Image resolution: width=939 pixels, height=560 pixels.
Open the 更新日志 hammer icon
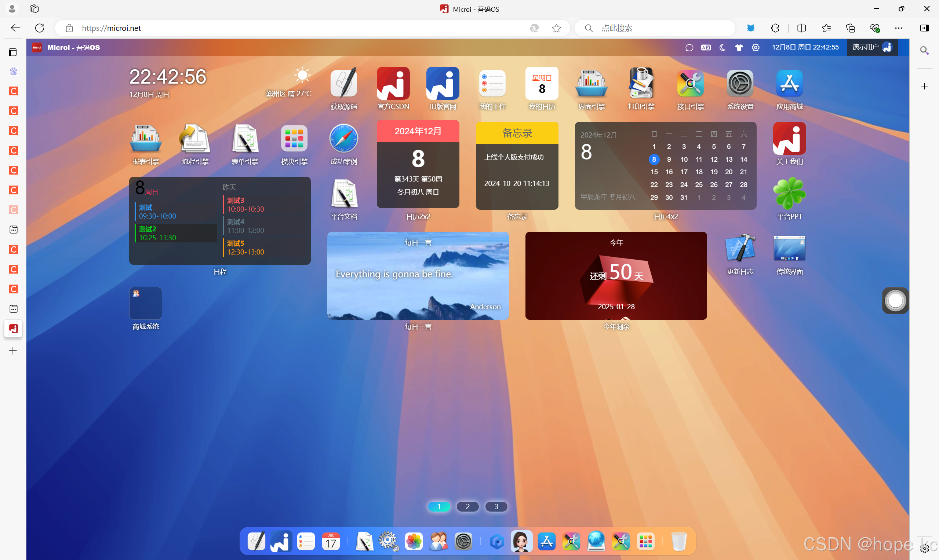[740, 248]
